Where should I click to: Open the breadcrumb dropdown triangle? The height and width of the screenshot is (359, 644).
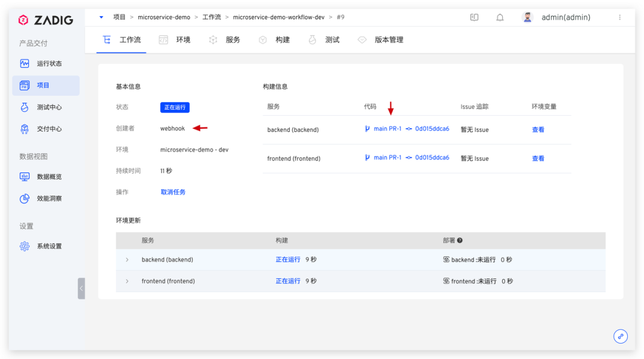(x=101, y=17)
